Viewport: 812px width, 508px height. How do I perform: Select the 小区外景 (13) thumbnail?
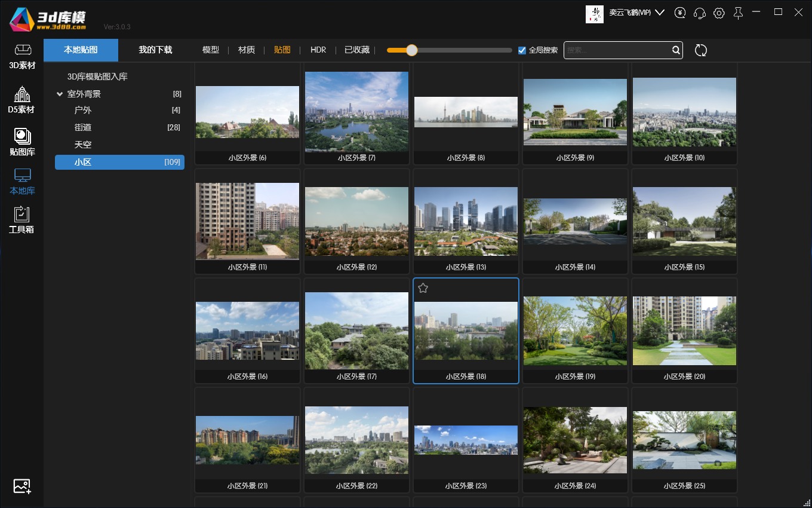466,221
